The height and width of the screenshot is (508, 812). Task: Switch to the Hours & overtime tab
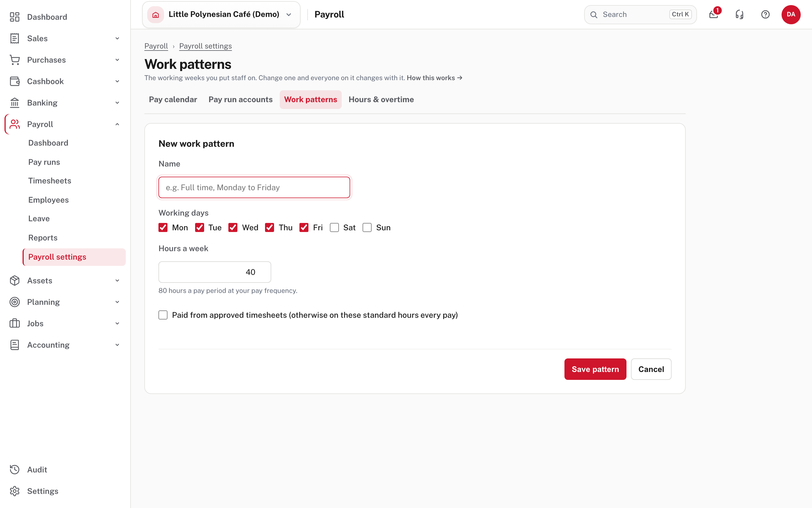click(381, 99)
